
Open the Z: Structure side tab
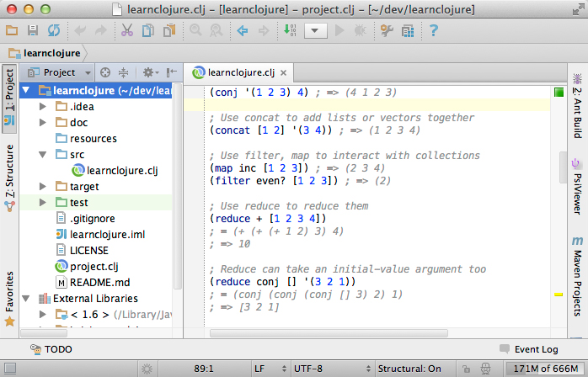(x=9, y=178)
